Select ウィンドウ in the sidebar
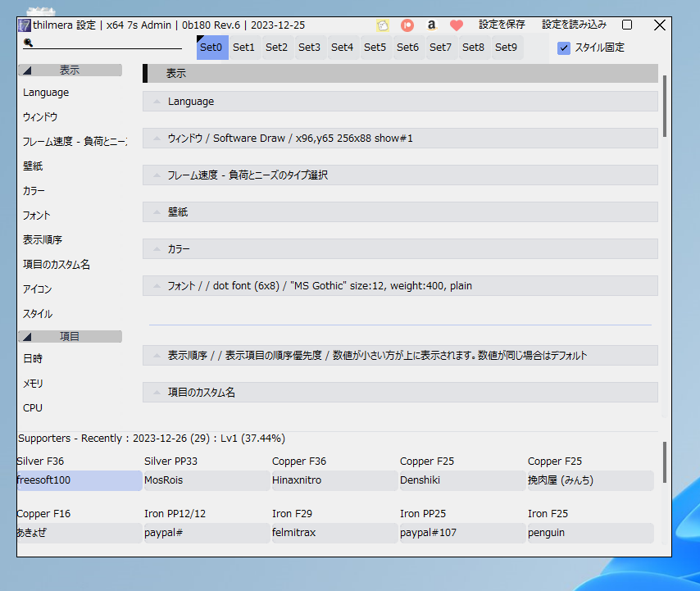 click(40, 117)
